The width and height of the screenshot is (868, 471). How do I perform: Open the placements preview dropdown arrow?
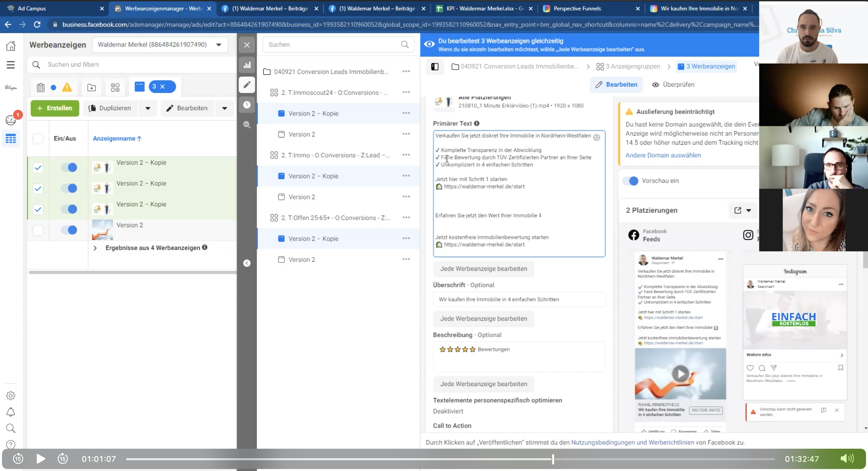tap(749, 211)
